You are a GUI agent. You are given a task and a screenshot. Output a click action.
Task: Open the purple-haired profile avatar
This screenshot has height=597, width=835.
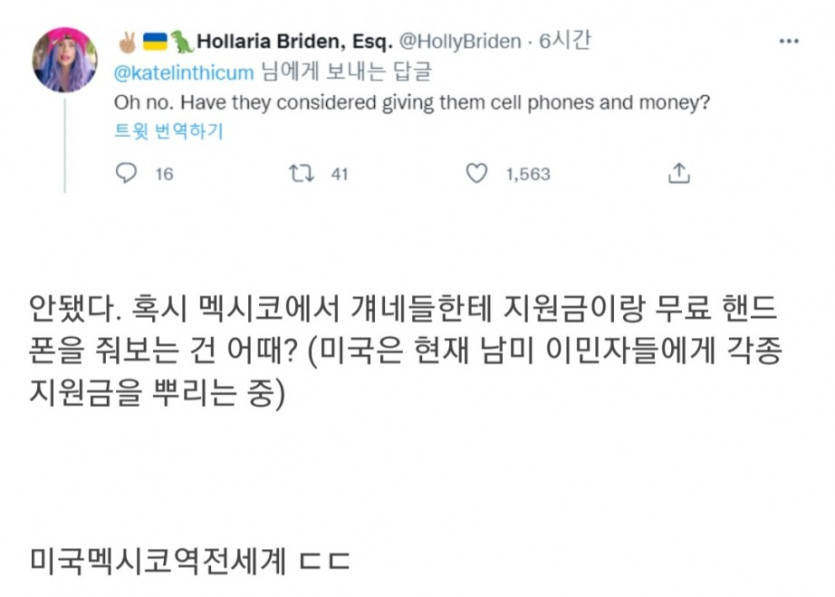point(65,60)
